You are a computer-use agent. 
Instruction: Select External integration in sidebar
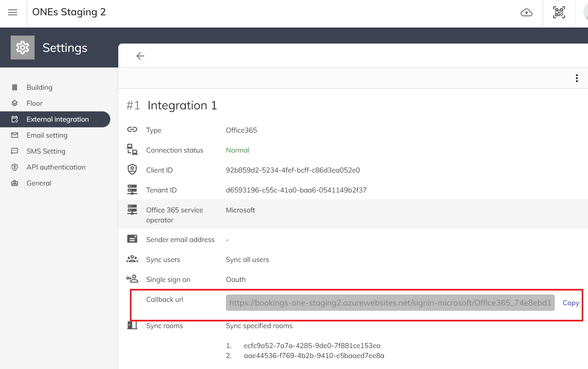click(x=57, y=119)
